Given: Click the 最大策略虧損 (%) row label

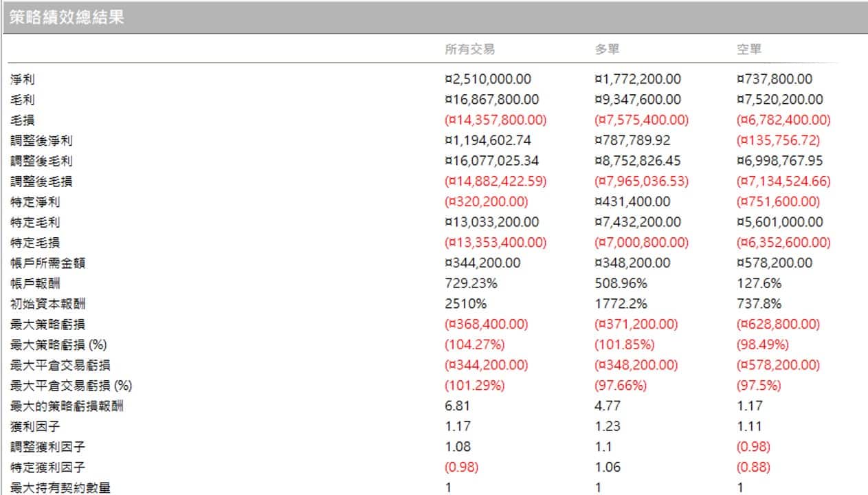Looking at the screenshot, I should pyautogui.click(x=59, y=344).
